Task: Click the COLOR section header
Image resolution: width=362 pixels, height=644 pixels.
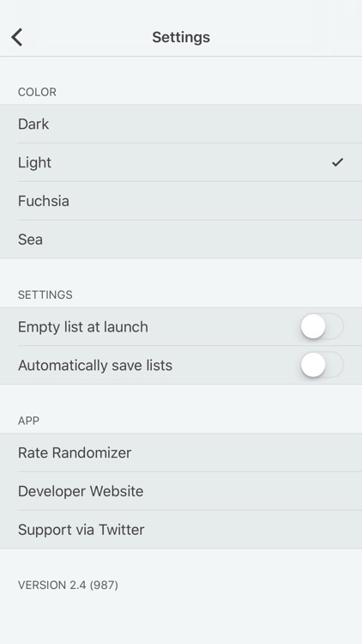Action: [x=37, y=92]
